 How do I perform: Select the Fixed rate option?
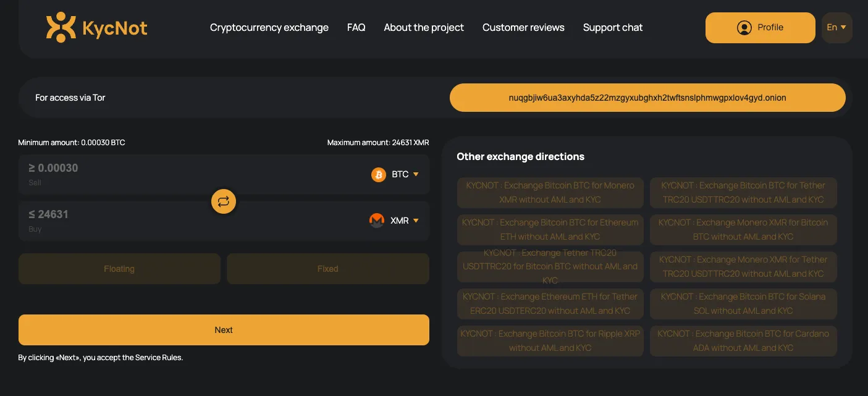point(328,269)
